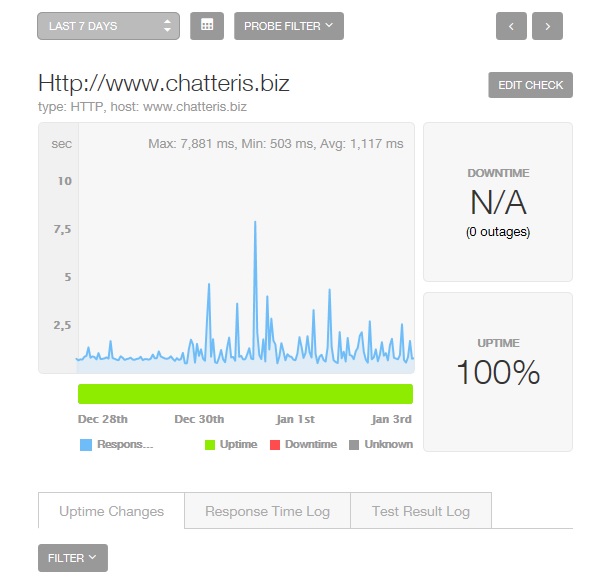This screenshot has width=603, height=577.
Task: Click the 7,5 y-axis label
Action: (x=62, y=229)
